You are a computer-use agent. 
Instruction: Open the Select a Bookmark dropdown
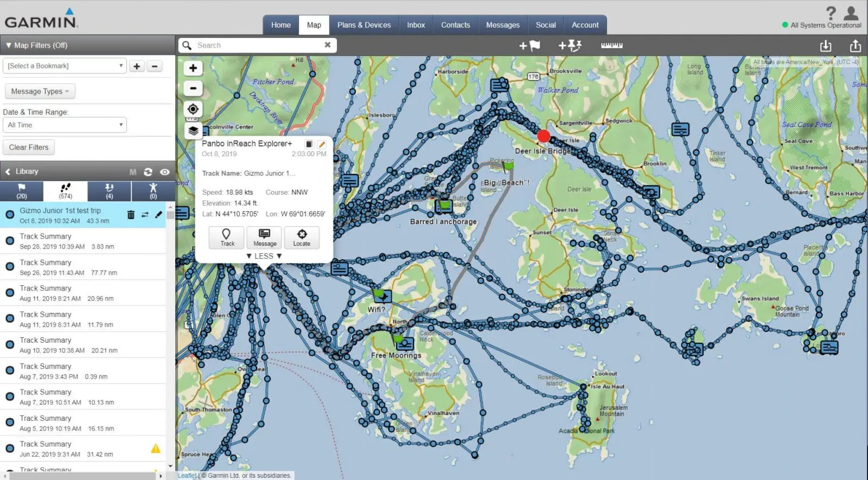pos(65,66)
